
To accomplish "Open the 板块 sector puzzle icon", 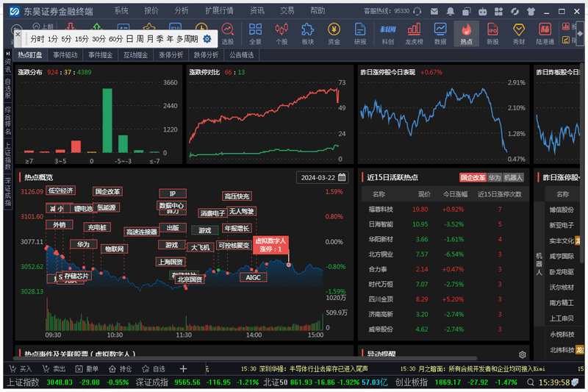I will (x=307, y=33).
